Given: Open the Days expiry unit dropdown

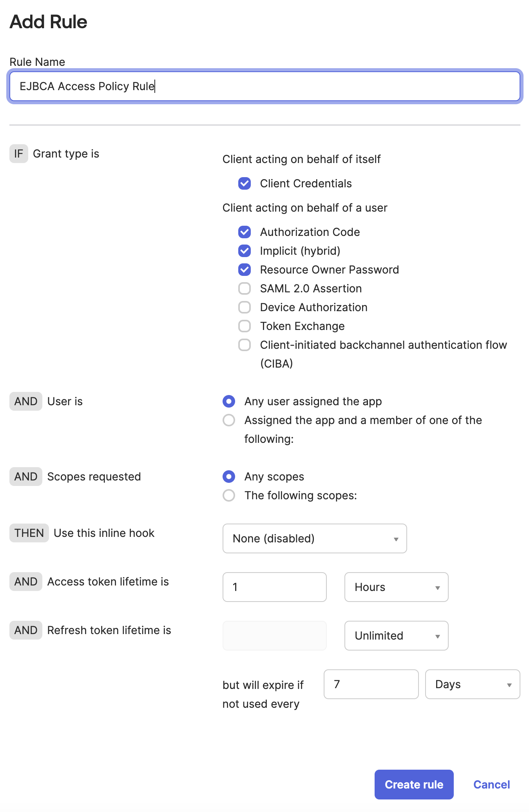Looking at the screenshot, I should 472,684.
